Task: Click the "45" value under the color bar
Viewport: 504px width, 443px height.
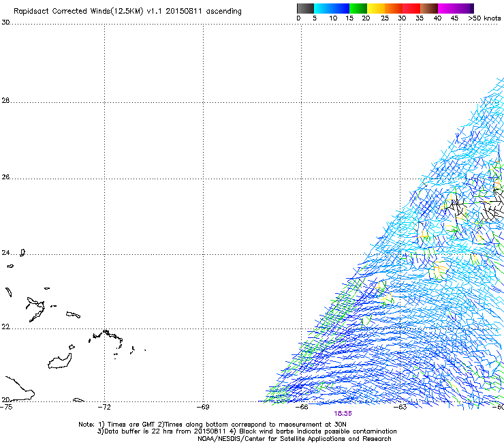Action: pyautogui.click(x=454, y=18)
